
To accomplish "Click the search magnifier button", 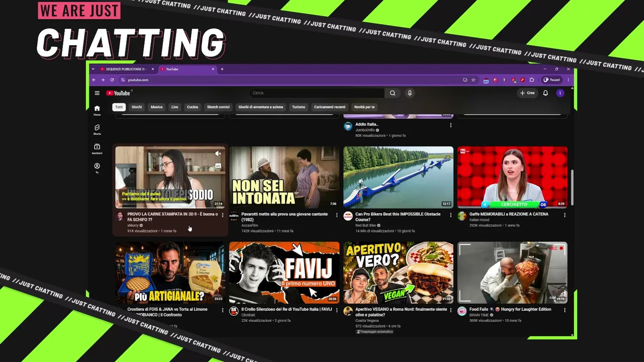I will 392,93.
